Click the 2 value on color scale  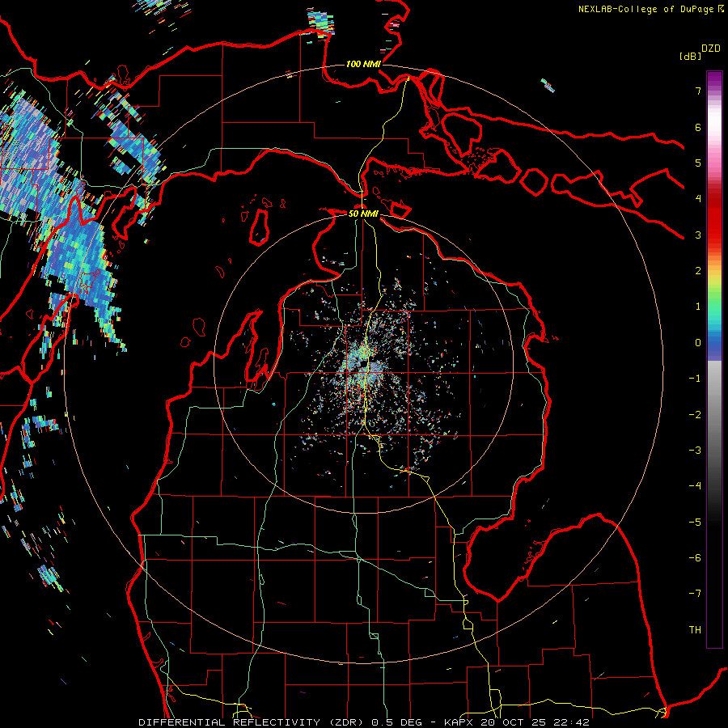[x=698, y=271]
